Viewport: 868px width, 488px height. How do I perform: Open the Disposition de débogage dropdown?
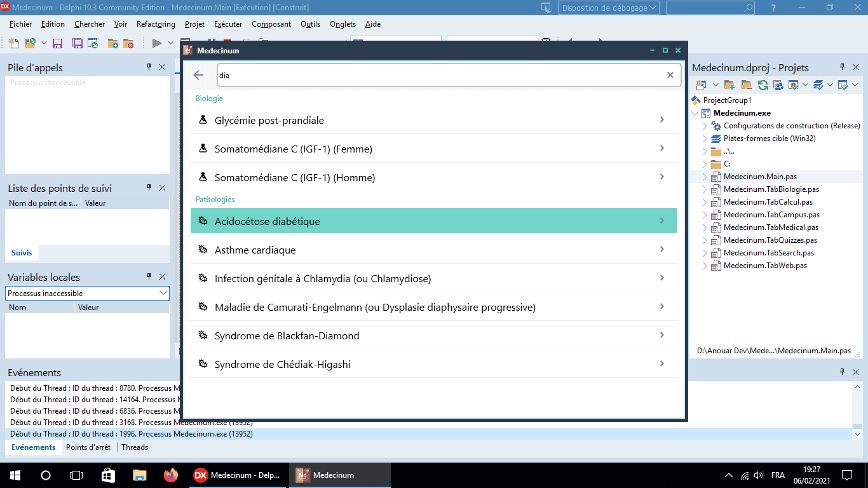click(609, 8)
